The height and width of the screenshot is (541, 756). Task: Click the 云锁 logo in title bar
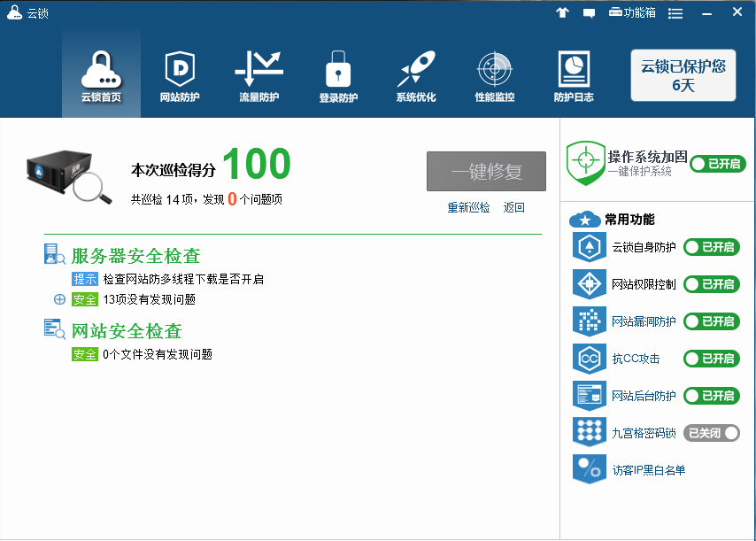point(14,12)
